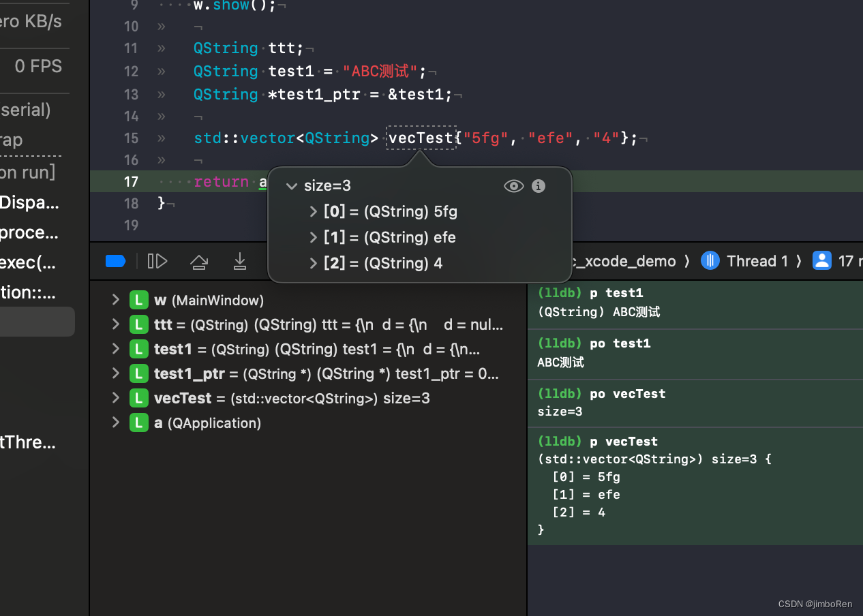Click '(lldb) p vecTest' console command

[x=598, y=442]
